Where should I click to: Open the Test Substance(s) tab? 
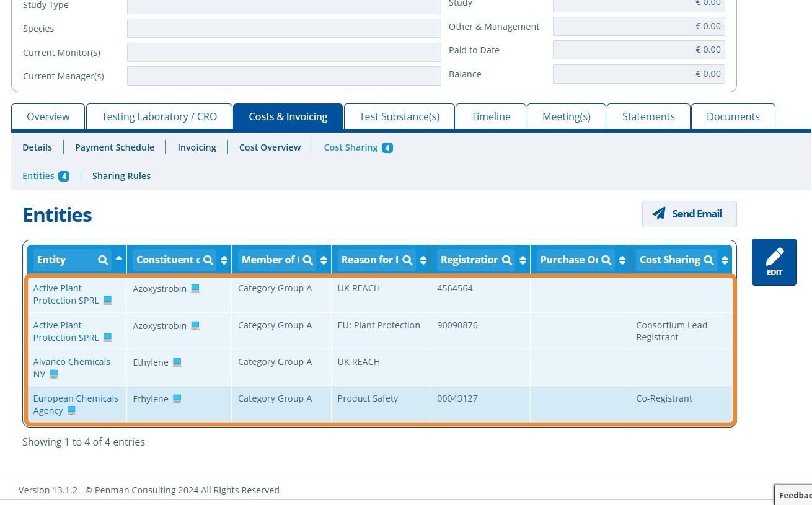coord(399,116)
